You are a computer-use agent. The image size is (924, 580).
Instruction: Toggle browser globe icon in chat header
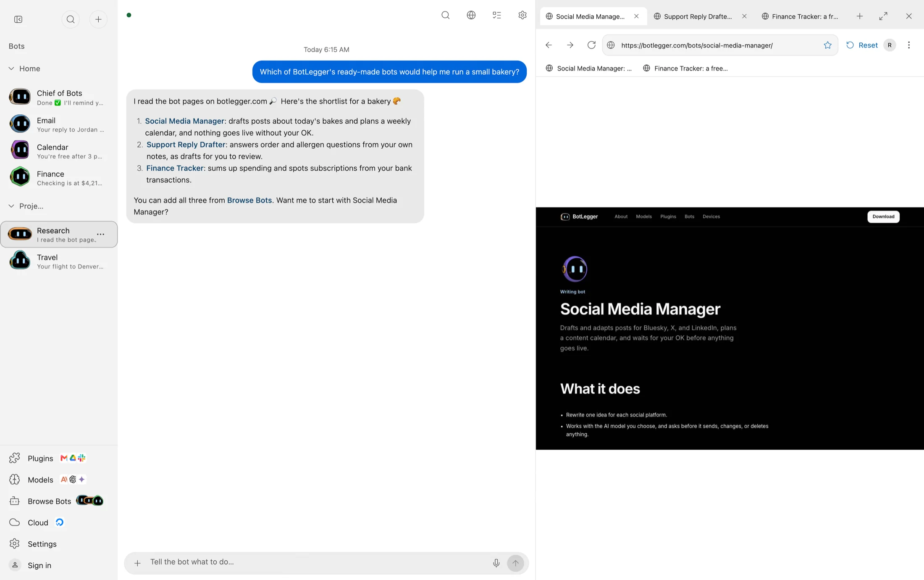pos(471,15)
